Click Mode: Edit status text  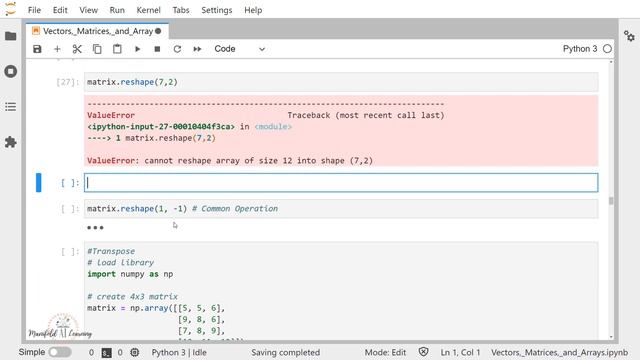(385, 352)
